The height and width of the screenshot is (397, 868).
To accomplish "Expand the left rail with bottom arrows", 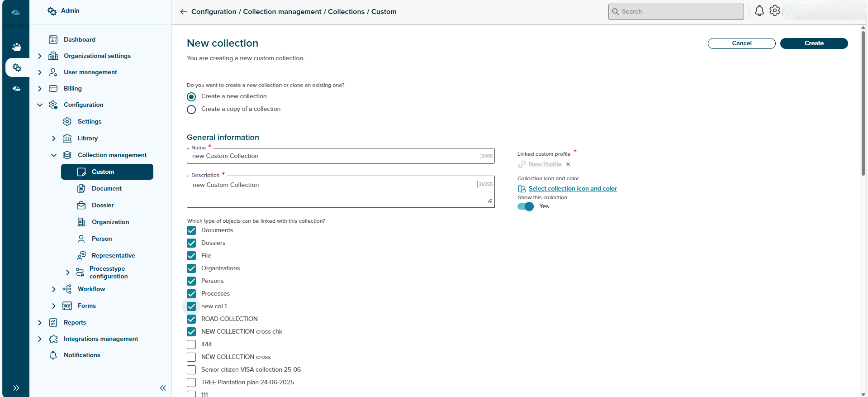I will pyautogui.click(x=16, y=388).
